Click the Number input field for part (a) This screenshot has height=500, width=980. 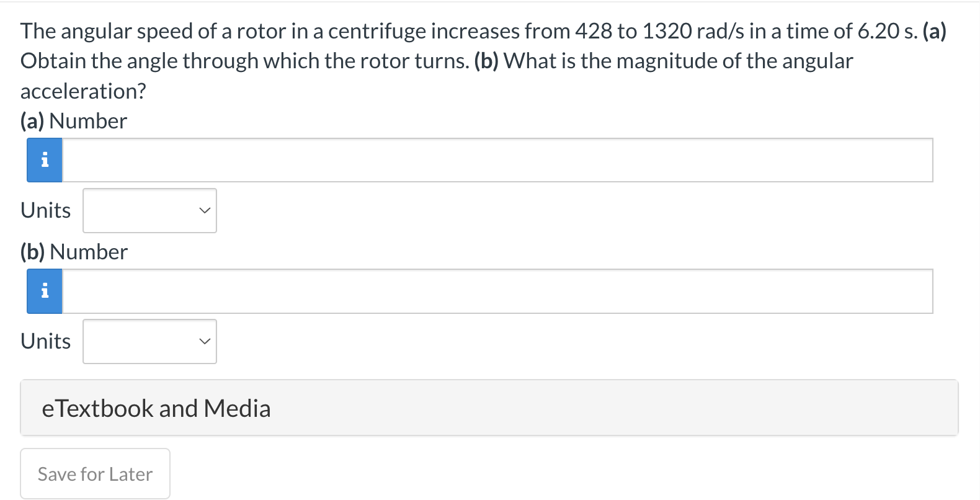[496, 159]
